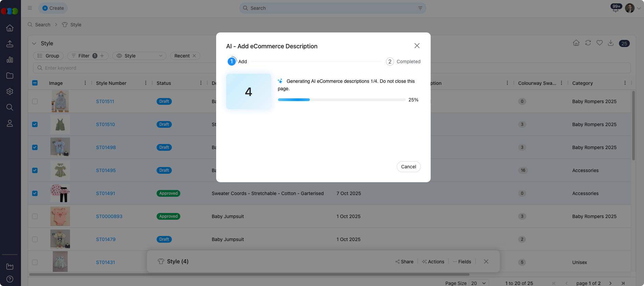
Task: Expand the Page Size dropdown
Action: click(x=479, y=283)
